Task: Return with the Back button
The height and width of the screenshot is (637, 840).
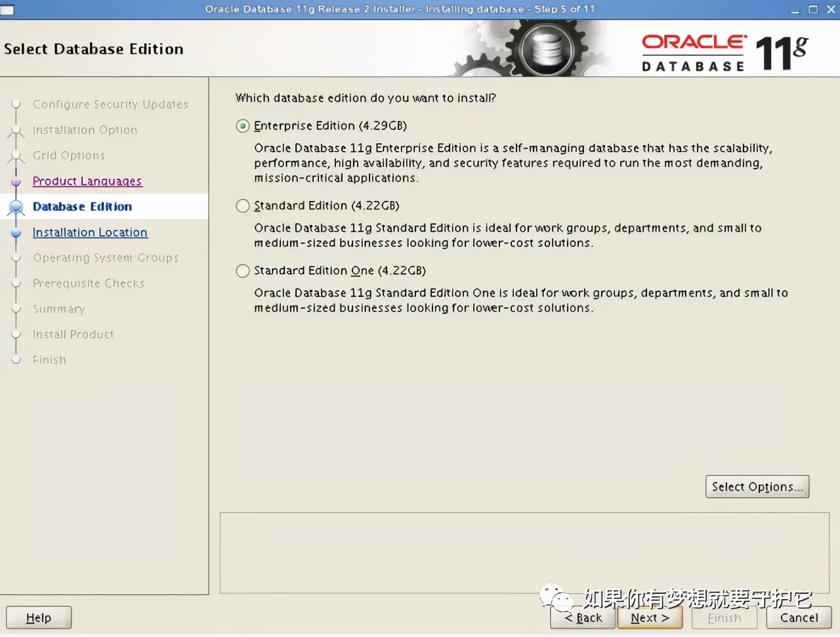Action: [583, 618]
